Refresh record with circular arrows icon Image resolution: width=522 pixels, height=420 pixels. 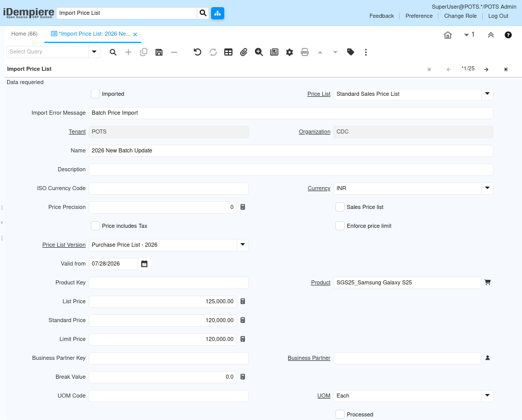(213, 52)
